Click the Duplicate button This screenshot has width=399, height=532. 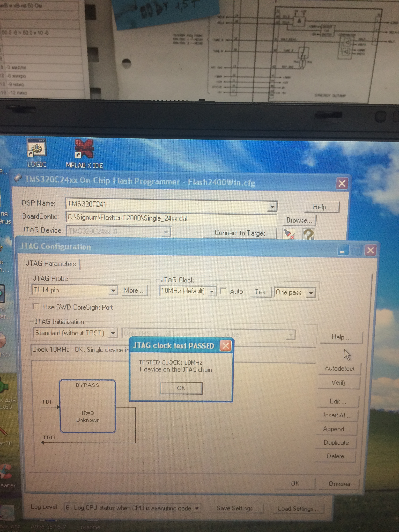pyautogui.click(x=336, y=443)
